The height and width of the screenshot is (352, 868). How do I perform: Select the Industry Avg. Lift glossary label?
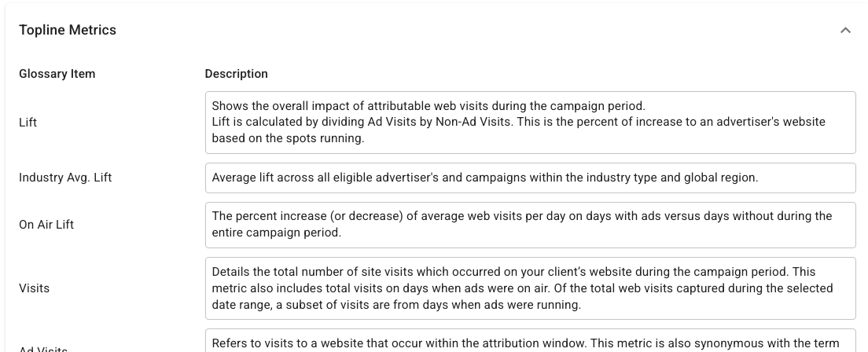click(x=65, y=178)
